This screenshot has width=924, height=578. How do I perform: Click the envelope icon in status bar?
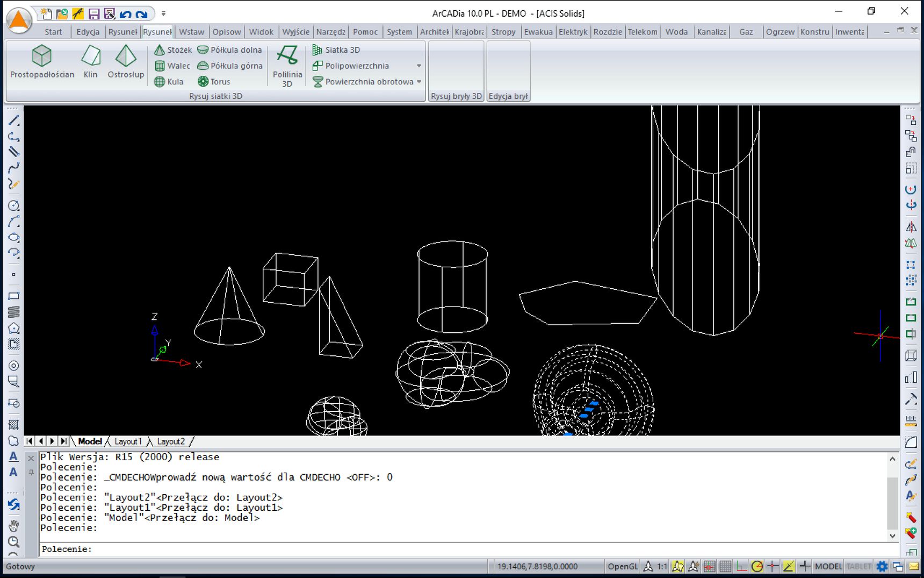tap(913, 566)
